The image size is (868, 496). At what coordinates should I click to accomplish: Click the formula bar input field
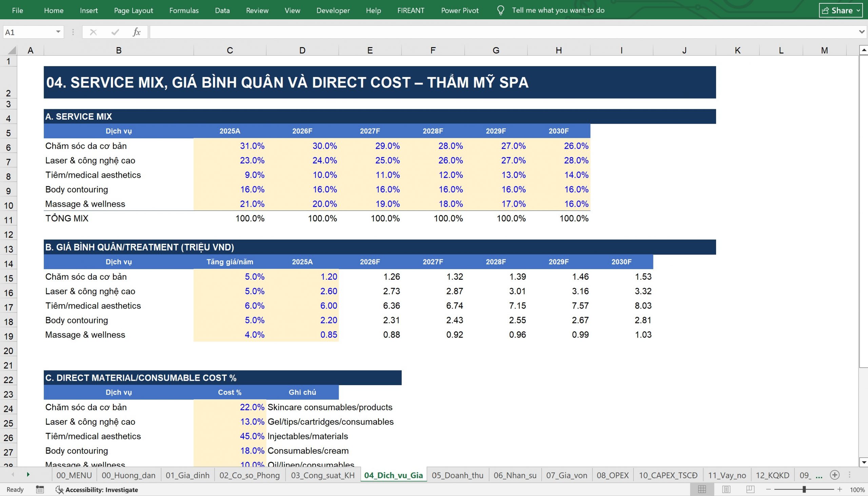[504, 32]
